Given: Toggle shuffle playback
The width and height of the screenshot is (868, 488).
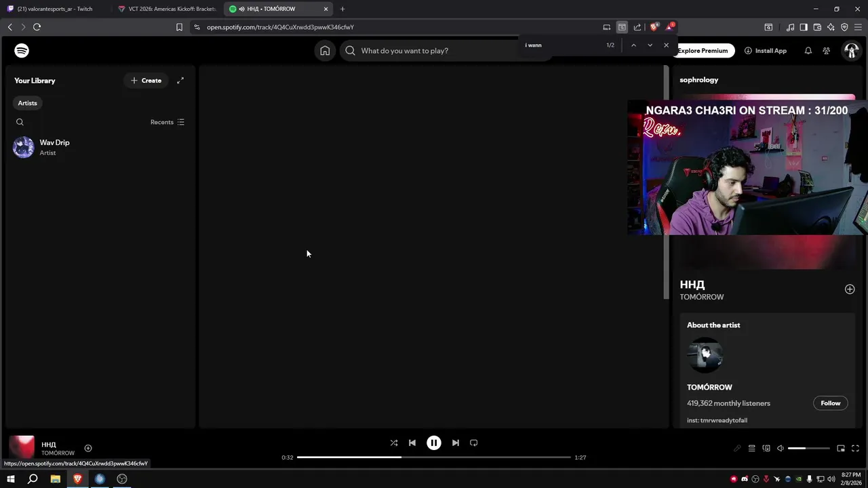Looking at the screenshot, I should 394,443.
